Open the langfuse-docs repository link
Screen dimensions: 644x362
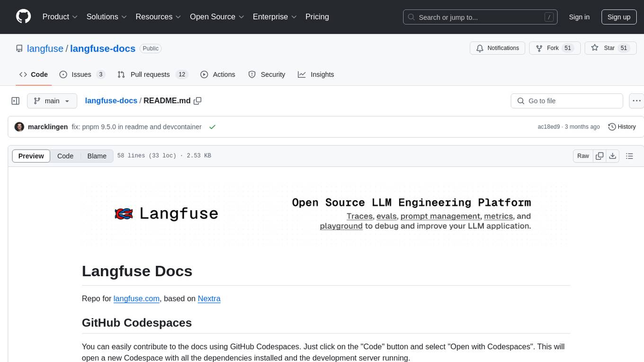point(103,48)
